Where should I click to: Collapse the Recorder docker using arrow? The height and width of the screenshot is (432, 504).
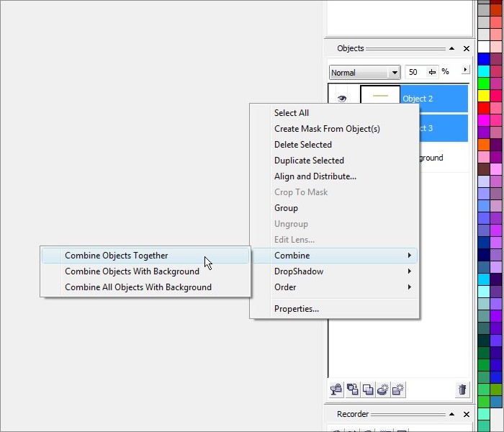pyautogui.click(x=452, y=415)
